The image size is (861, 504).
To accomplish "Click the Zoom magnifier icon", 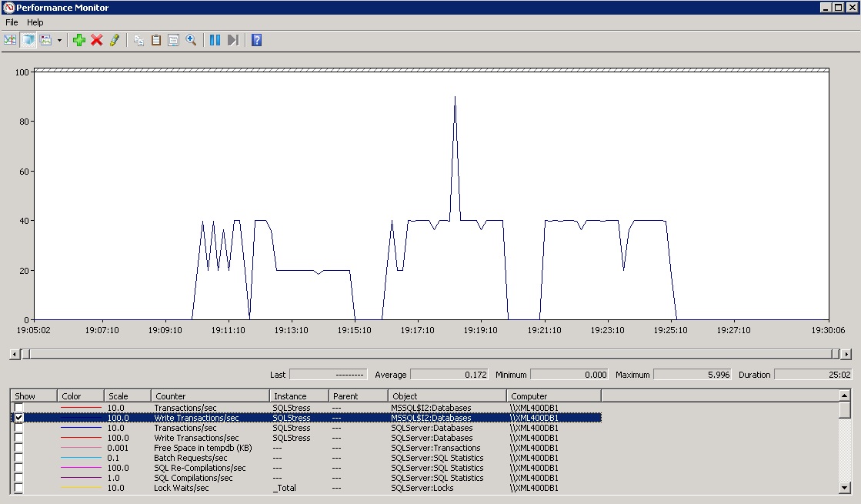I will 192,40.
